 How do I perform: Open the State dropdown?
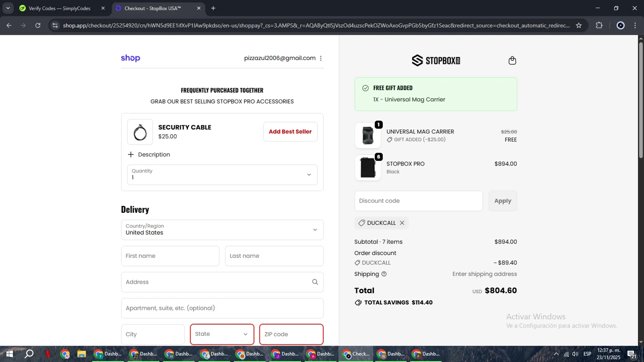coord(222,334)
